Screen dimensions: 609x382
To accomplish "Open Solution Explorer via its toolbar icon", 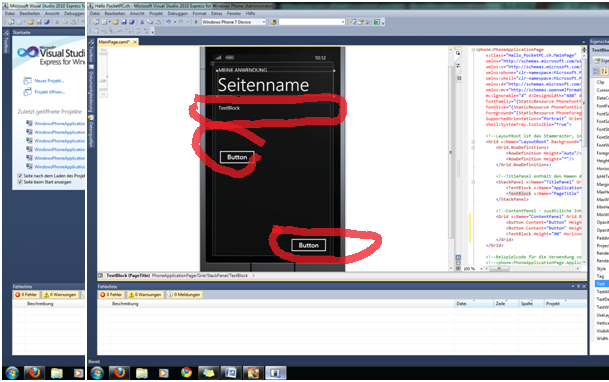I will [353, 22].
